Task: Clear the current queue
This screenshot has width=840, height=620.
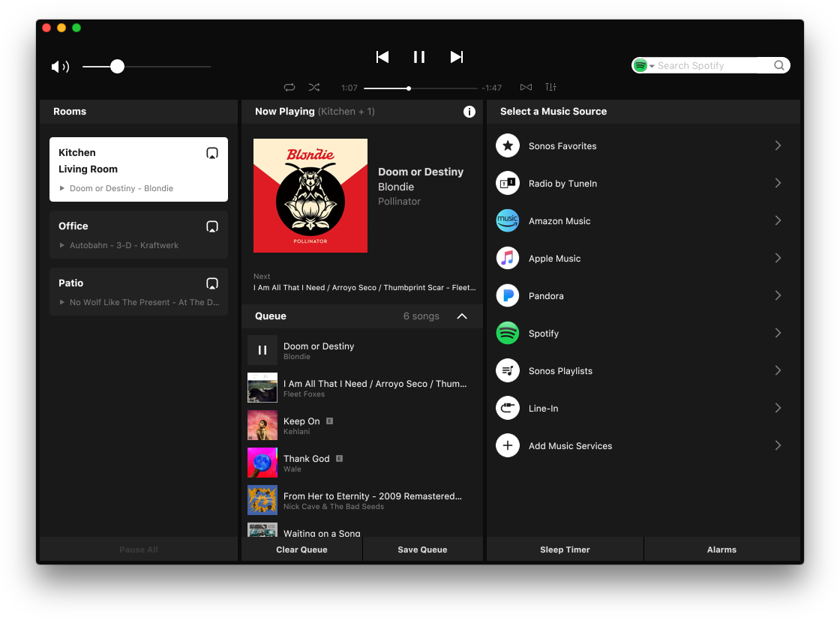Action: [x=301, y=549]
